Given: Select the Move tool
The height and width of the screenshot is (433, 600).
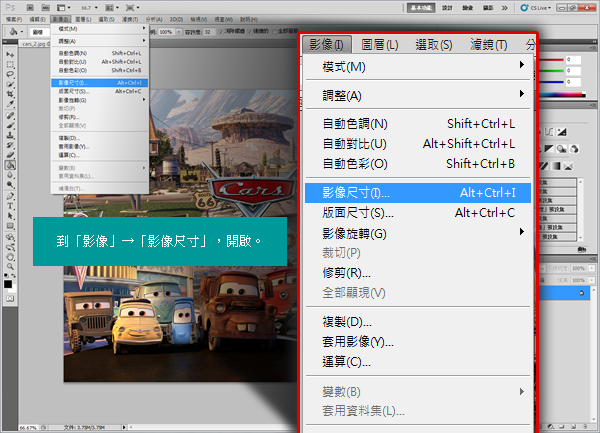Looking at the screenshot, I should (x=10, y=54).
